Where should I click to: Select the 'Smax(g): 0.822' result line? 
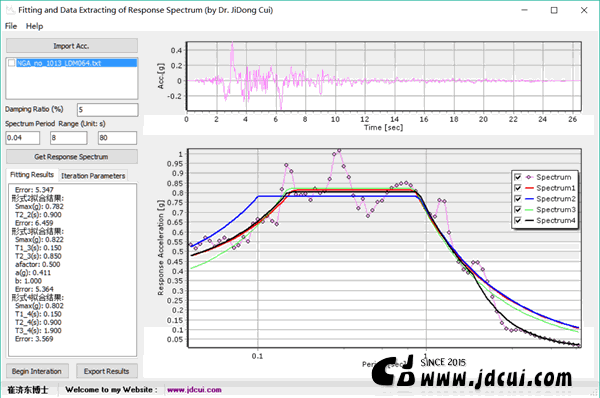pyautogui.click(x=39, y=240)
